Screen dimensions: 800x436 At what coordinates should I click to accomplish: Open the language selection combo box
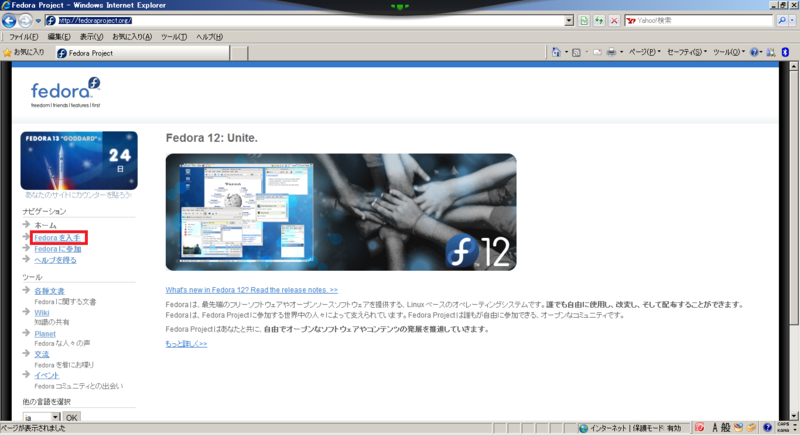pos(41,417)
